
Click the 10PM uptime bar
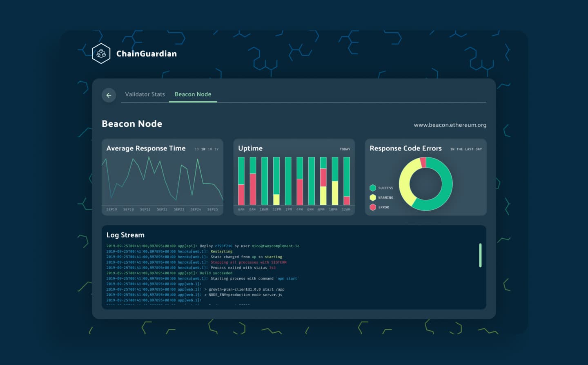click(x=335, y=181)
